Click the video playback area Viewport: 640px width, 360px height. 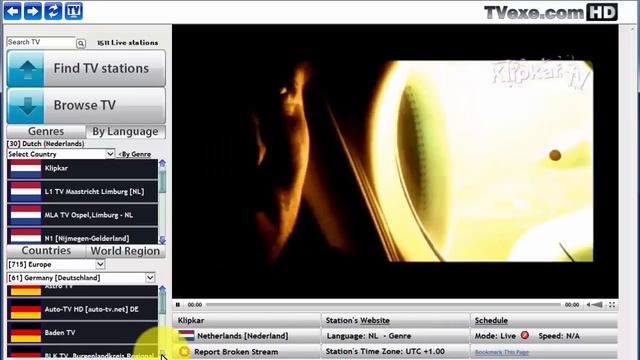coord(395,161)
